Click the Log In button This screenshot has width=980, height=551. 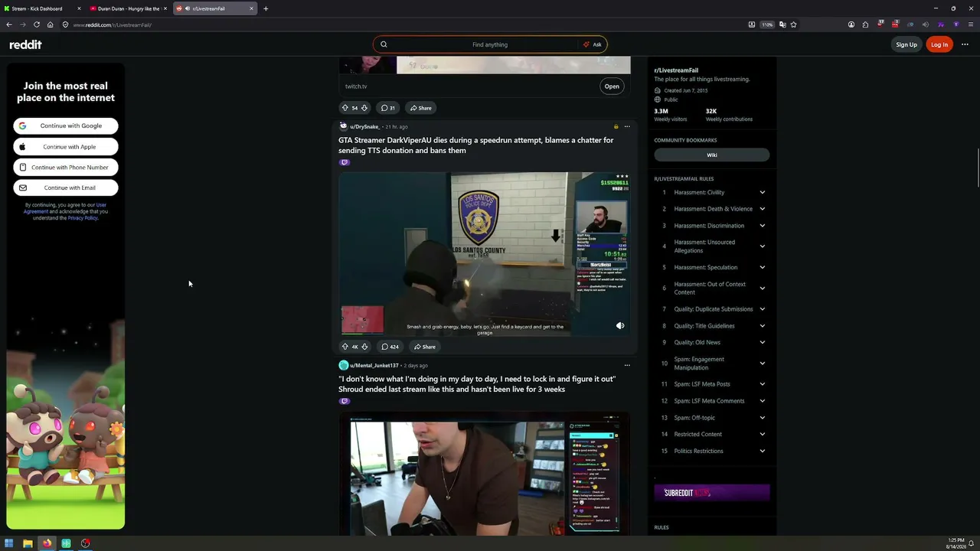939,44
